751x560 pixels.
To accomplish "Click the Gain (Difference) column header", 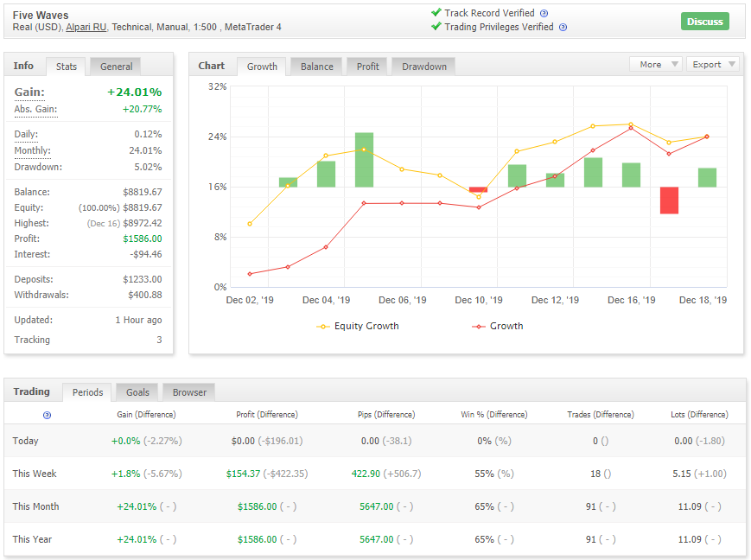I will (x=146, y=414).
